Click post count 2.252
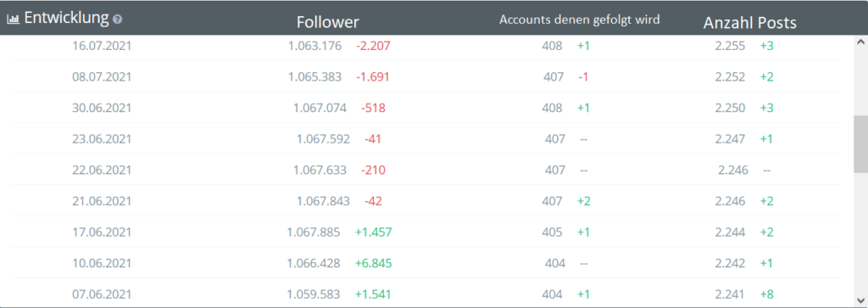 coord(730,76)
